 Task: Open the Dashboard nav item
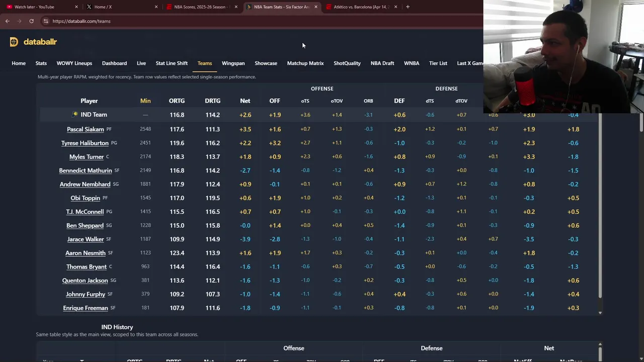tap(114, 63)
